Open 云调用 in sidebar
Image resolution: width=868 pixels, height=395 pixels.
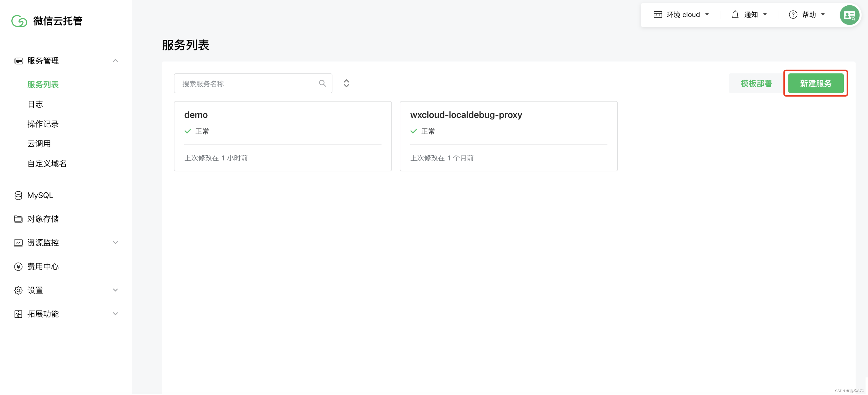[x=39, y=144]
